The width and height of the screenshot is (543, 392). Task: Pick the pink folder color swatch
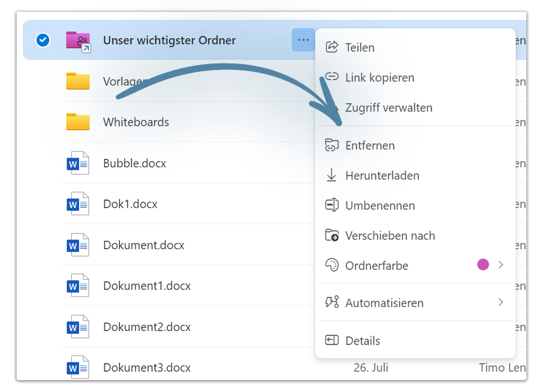pyautogui.click(x=483, y=265)
